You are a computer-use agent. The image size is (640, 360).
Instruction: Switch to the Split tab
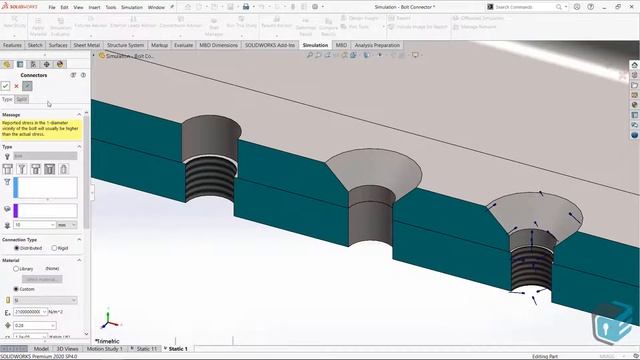coord(22,99)
